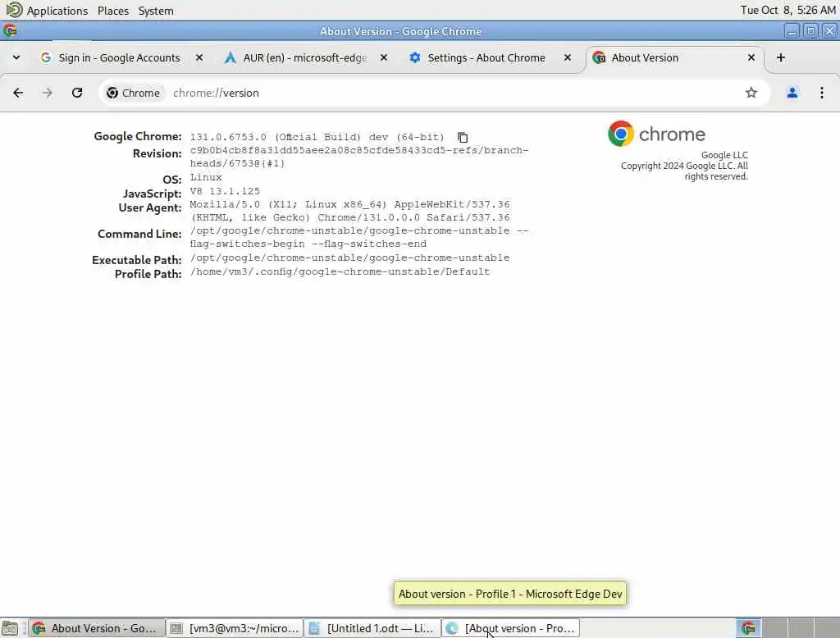Close the About Version tab
Screen dimensions: 840x638
pos(751,57)
